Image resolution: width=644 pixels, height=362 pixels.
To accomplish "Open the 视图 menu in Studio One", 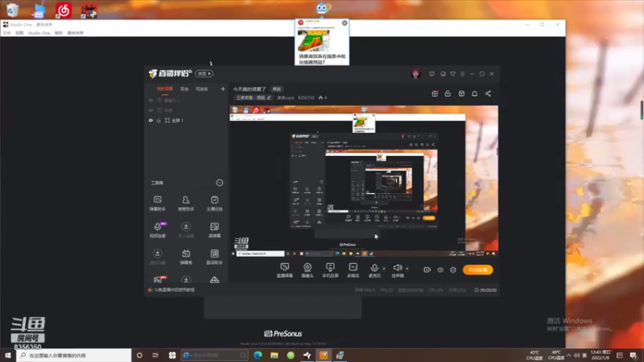I will tap(19, 33).
